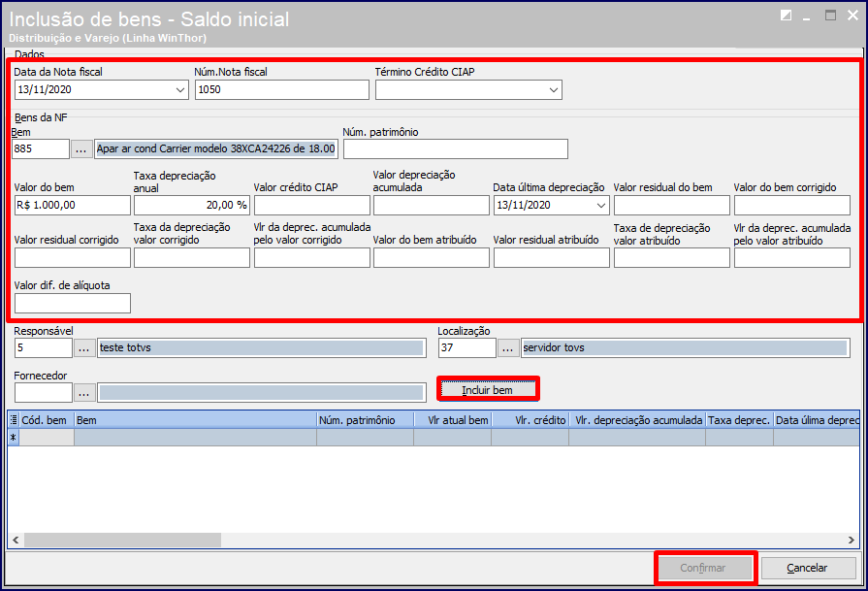Screen dimensions: 868x591
Task: Close the Inclusão de bens window
Action: coord(853,16)
